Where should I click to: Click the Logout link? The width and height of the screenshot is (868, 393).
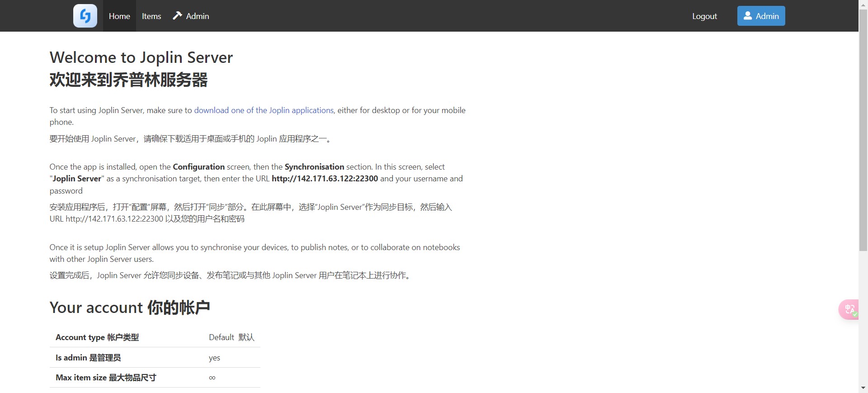(704, 16)
